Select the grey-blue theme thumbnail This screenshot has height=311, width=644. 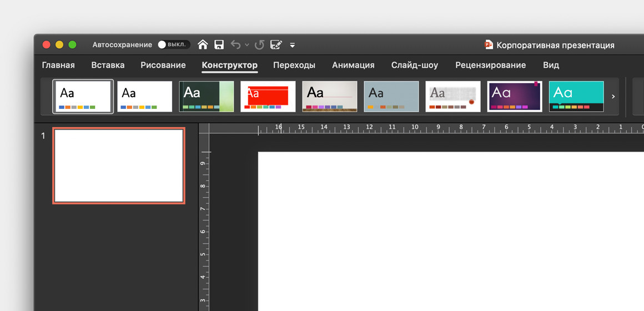pyautogui.click(x=391, y=97)
